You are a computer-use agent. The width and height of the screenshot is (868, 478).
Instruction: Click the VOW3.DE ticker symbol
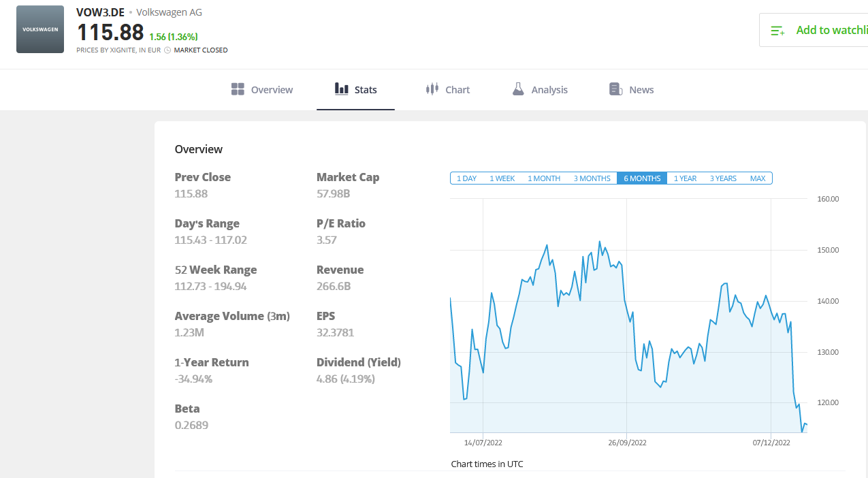[101, 12]
